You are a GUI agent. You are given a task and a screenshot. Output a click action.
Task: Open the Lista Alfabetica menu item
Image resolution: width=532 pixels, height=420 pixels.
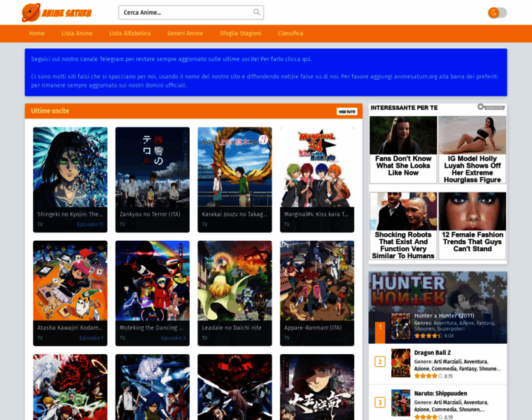click(x=130, y=33)
